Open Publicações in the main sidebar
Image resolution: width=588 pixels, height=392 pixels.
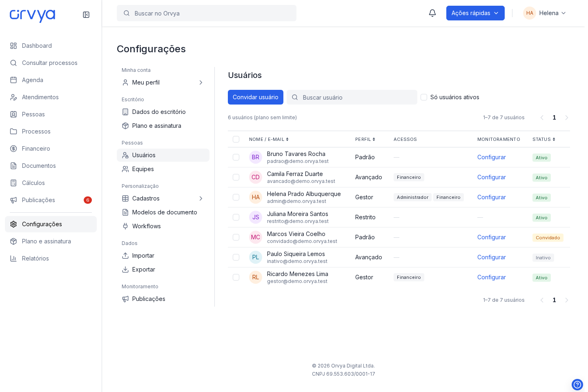[x=51, y=200]
